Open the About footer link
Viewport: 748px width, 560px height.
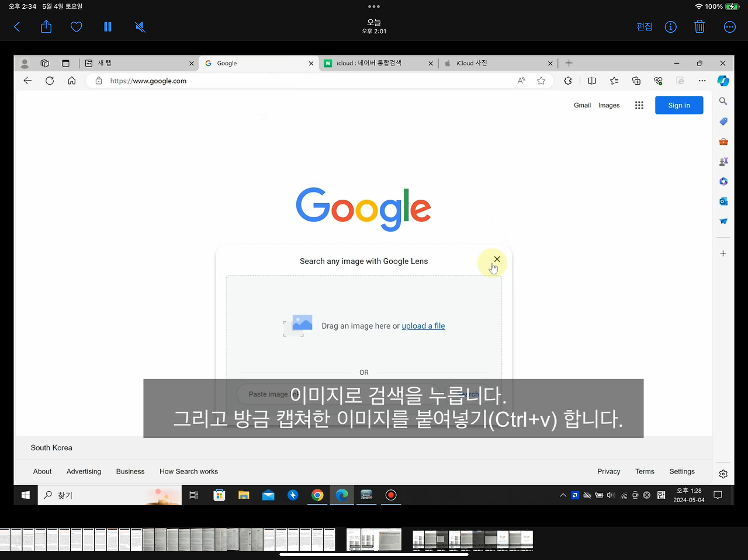pos(42,471)
